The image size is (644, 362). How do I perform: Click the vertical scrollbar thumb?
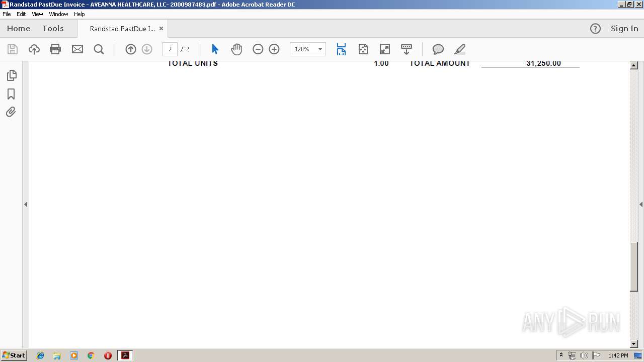click(634, 266)
